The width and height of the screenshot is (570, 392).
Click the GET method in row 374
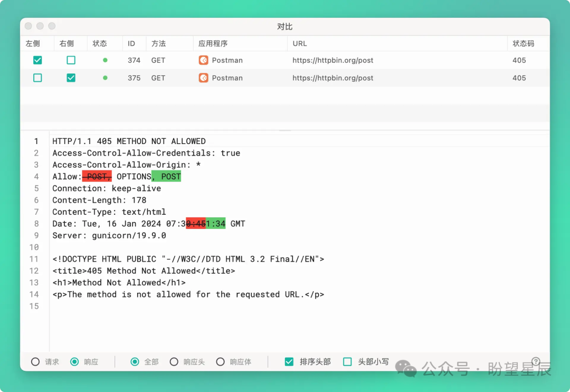pyautogui.click(x=158, y=60)
